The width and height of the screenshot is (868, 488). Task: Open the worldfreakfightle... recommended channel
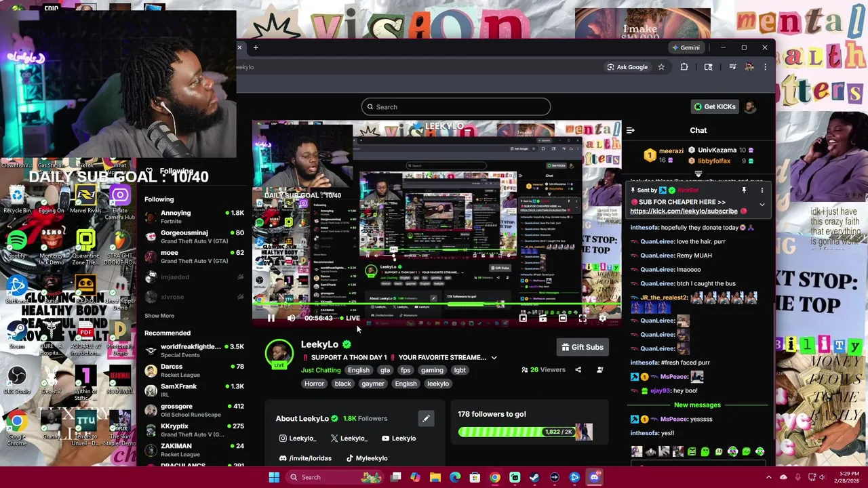193,350
